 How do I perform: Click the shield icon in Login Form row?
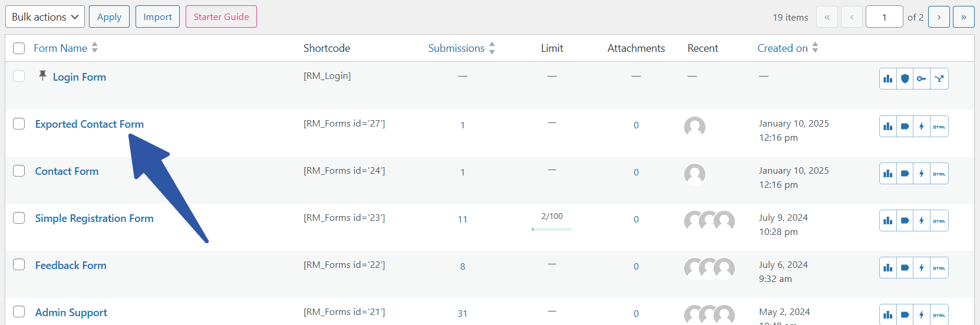[x=905, y=79]
